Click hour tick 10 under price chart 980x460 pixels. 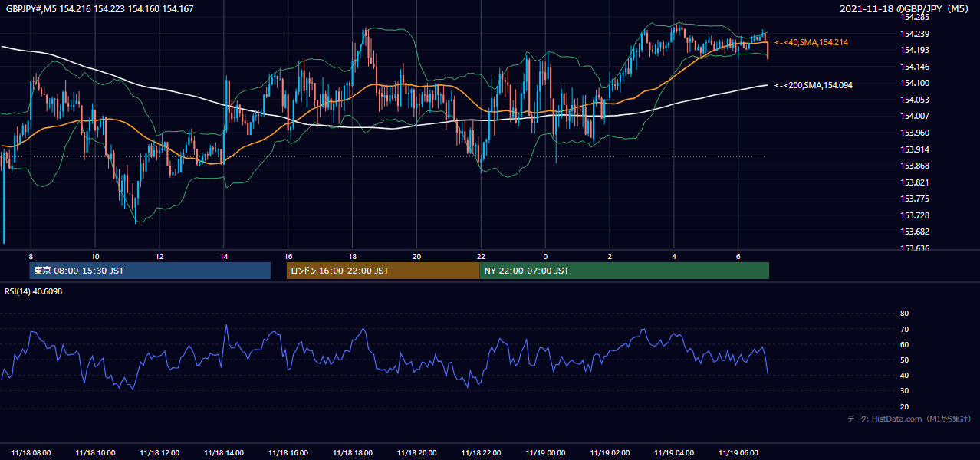pos(95,256)
